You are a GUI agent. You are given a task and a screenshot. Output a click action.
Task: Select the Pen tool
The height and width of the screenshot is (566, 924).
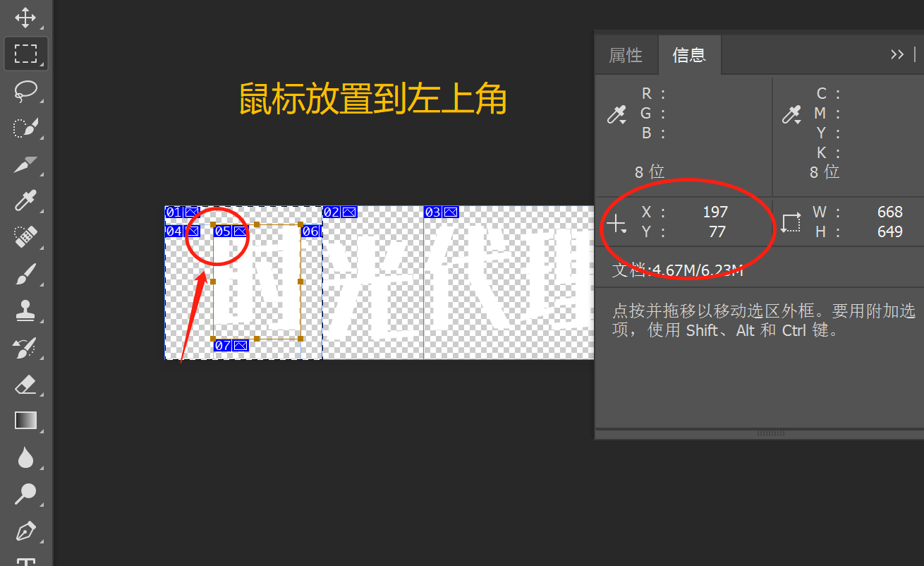pos(25,531)
